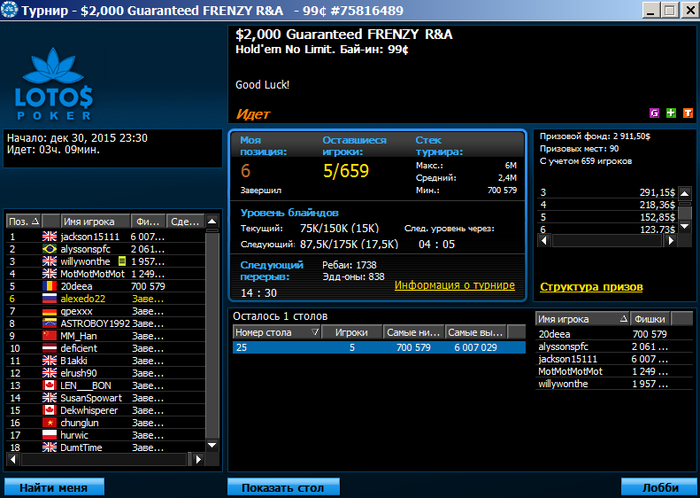This screenshot has width=700, height=498.
Task: Click the prize list scroll up arrow
Action: tap(685, 193)
